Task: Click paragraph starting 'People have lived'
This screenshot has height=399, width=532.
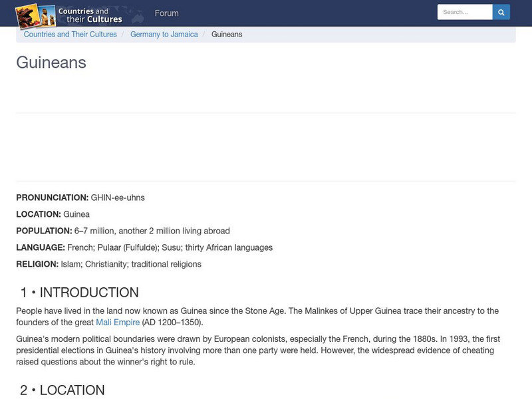Action: [257, 317]
